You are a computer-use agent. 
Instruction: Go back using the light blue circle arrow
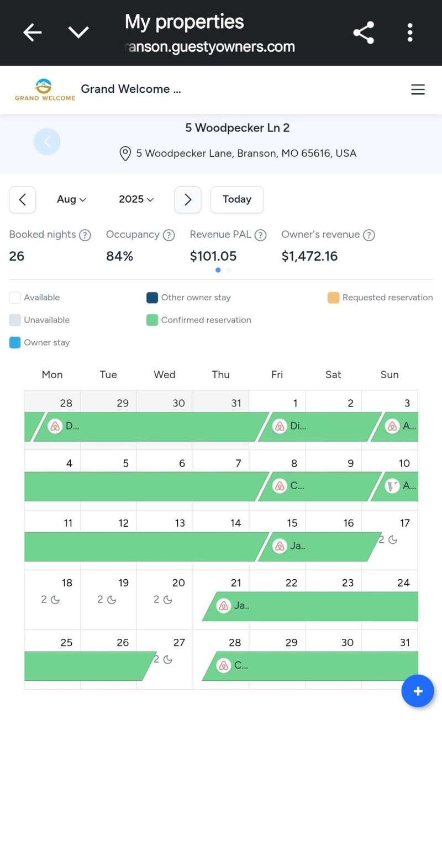pyautogui.click(x=47, y=142)
